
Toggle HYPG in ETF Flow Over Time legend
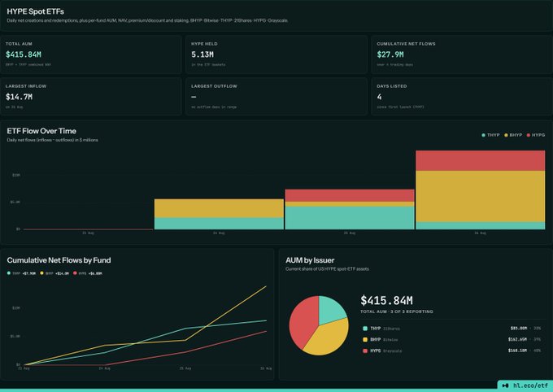point(536,135)
